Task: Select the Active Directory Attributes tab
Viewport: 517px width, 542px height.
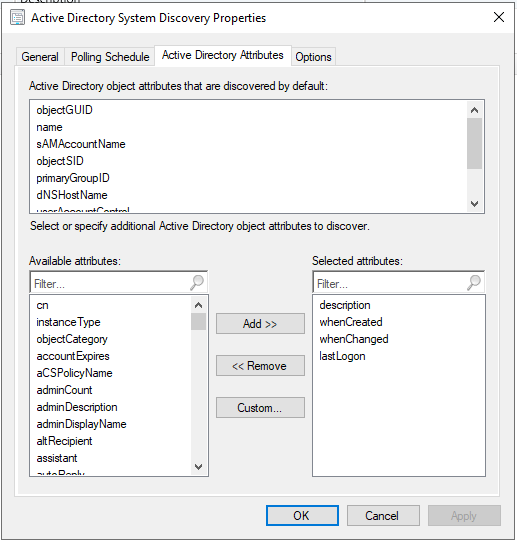Action: 223,55
